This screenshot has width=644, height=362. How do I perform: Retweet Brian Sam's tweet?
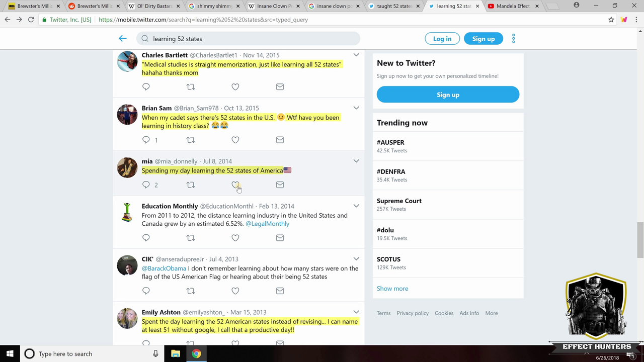click(191, 140)
